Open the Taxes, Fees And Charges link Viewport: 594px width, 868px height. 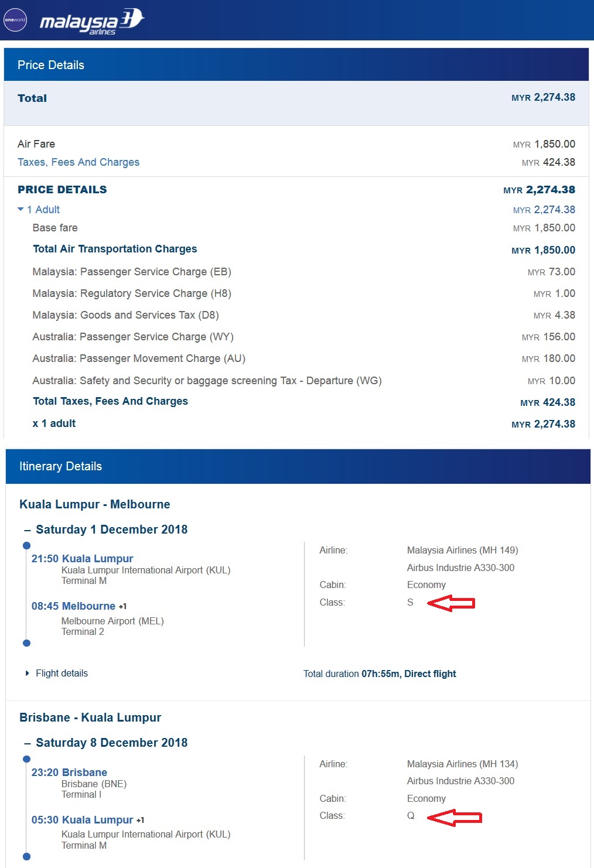(x=78, y=162)
